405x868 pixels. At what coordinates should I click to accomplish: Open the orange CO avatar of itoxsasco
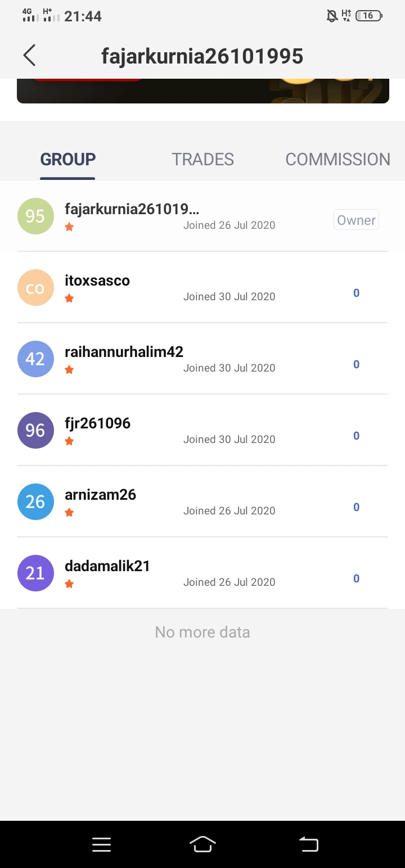[35, 287]
